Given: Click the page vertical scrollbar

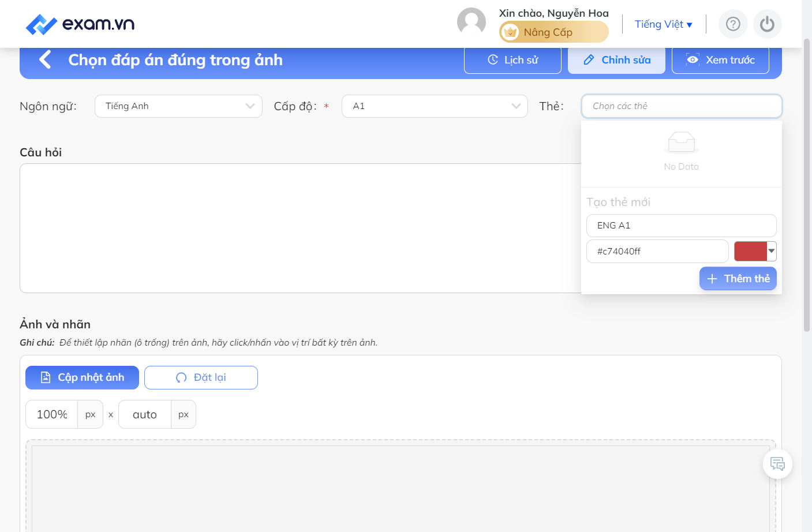Looking at the screenshot, I should click(x=807, y=185).
